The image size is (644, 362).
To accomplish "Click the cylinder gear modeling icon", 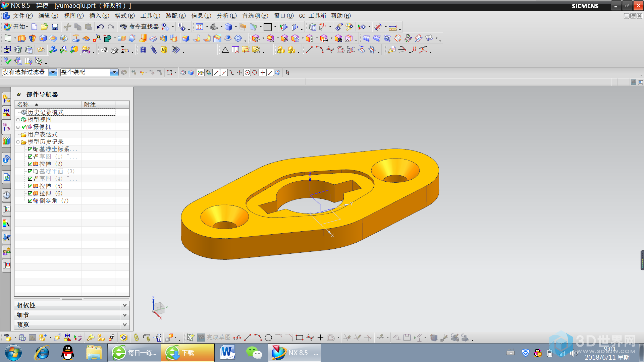I will [x=143, y=50].
